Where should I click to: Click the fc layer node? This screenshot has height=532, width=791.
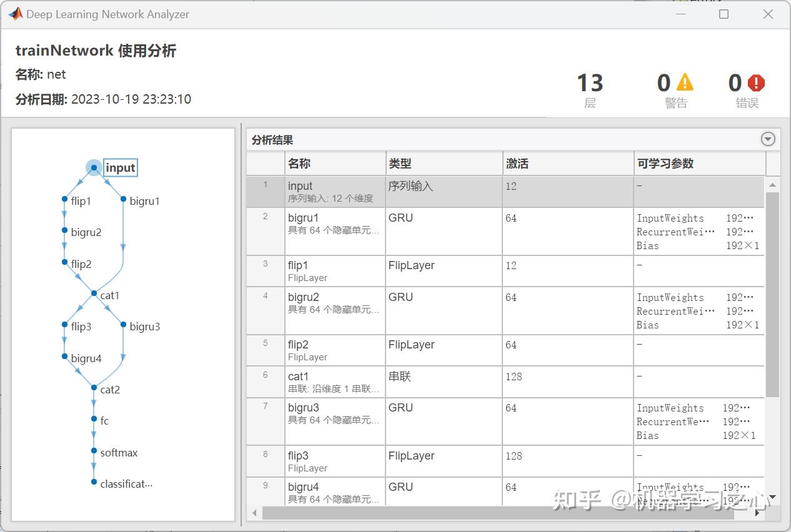pyautogui.click(x=92, y=420)
